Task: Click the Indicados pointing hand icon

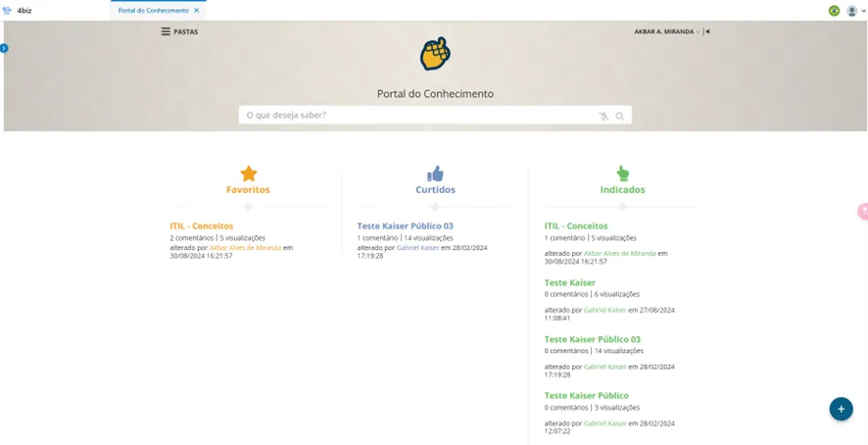Action: point(623,173)
